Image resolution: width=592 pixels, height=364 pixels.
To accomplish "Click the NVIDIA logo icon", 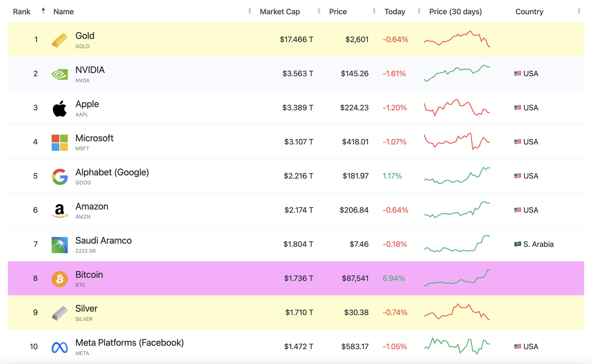I will coord(60,74).
